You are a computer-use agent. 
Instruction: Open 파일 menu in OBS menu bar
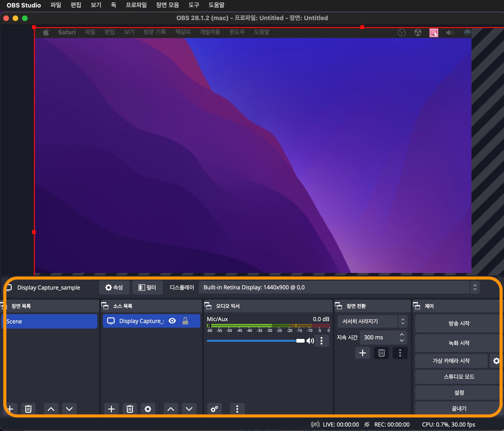tap(56, 5)
